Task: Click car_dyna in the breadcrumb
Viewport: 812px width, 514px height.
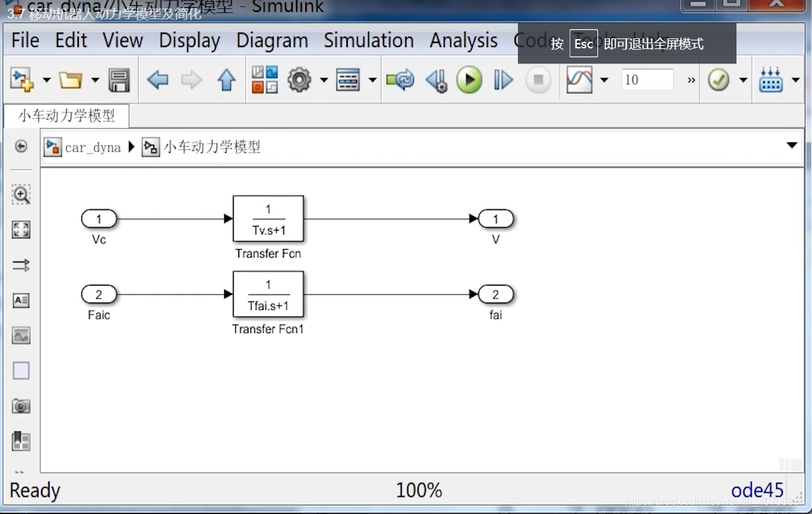Action: 93,147
